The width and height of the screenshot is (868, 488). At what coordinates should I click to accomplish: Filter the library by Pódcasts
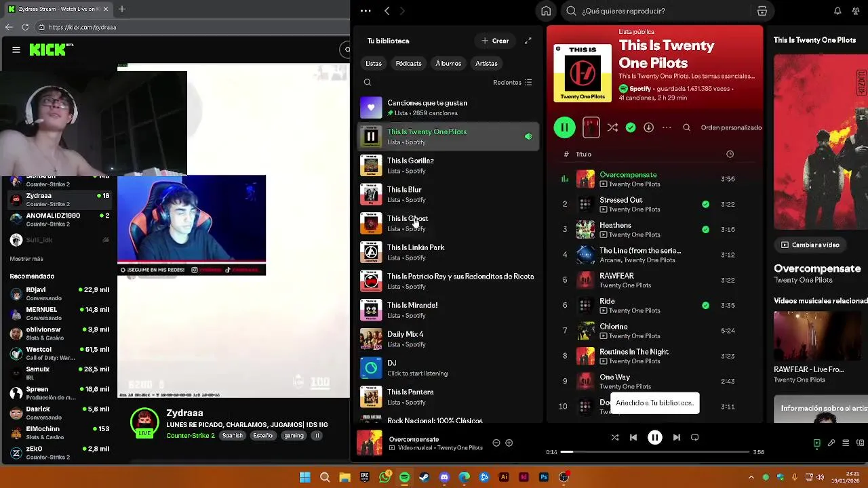click(408, 64)
